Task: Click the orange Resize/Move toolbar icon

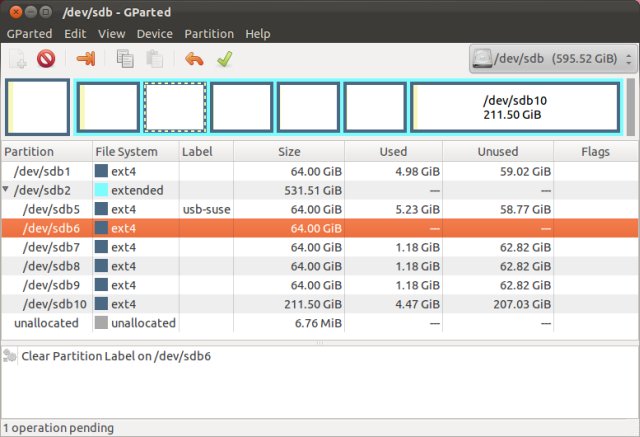Action: pos(86,59)
